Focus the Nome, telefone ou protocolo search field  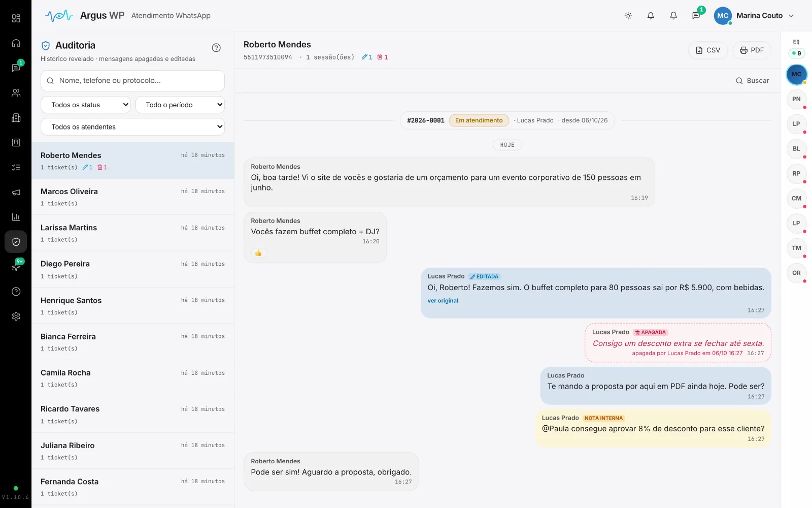point(132,81)
